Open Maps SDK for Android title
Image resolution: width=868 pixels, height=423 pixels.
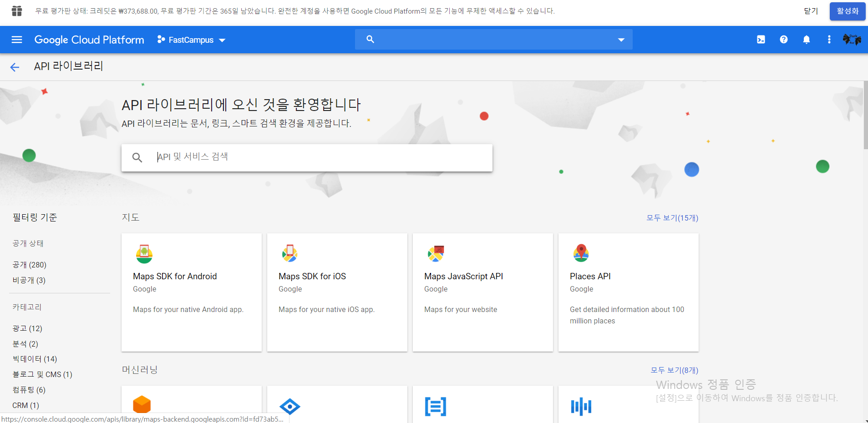pos(175,277)
